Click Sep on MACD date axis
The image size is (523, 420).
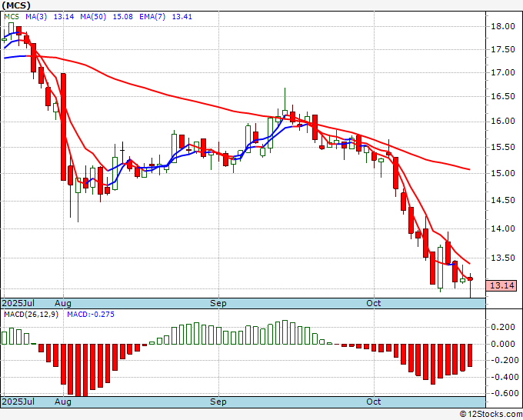pos(218,402)
